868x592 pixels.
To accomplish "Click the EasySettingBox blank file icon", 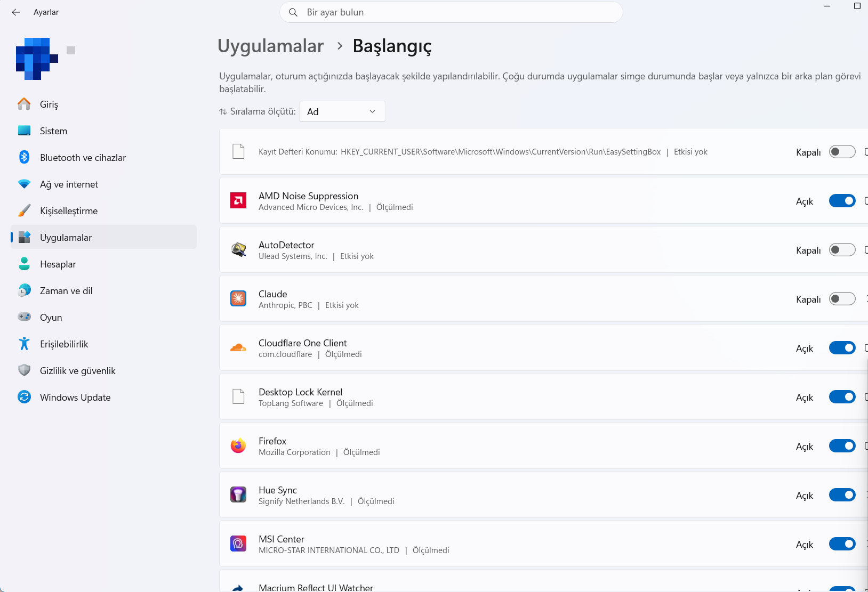I will point(238,151).
